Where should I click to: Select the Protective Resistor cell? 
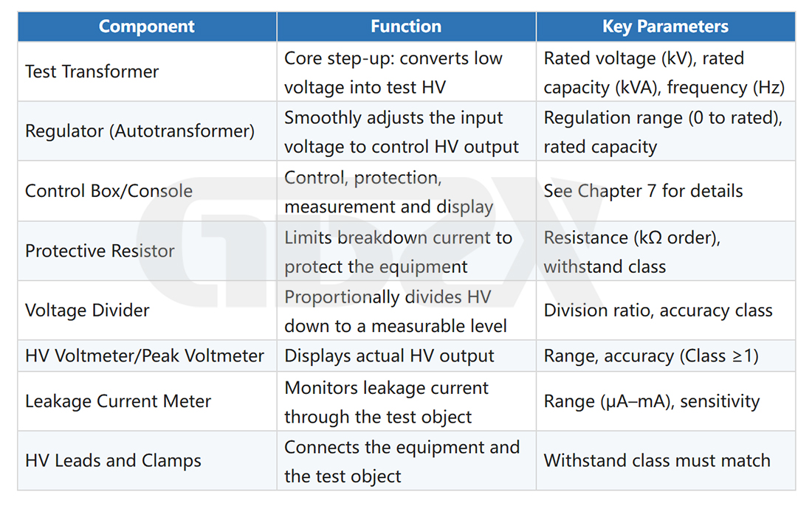coord(147,251)
